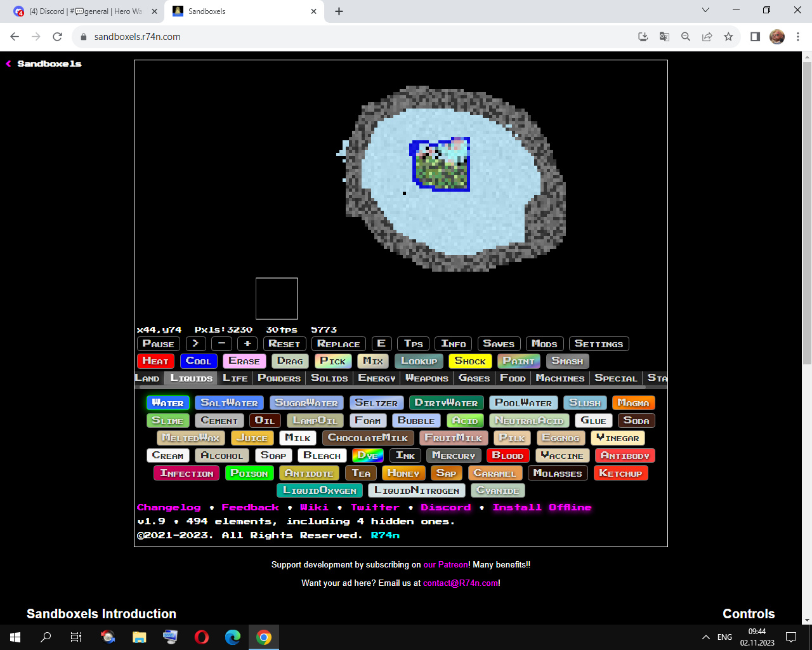Activate the Erase tool

tap(244, 361)
